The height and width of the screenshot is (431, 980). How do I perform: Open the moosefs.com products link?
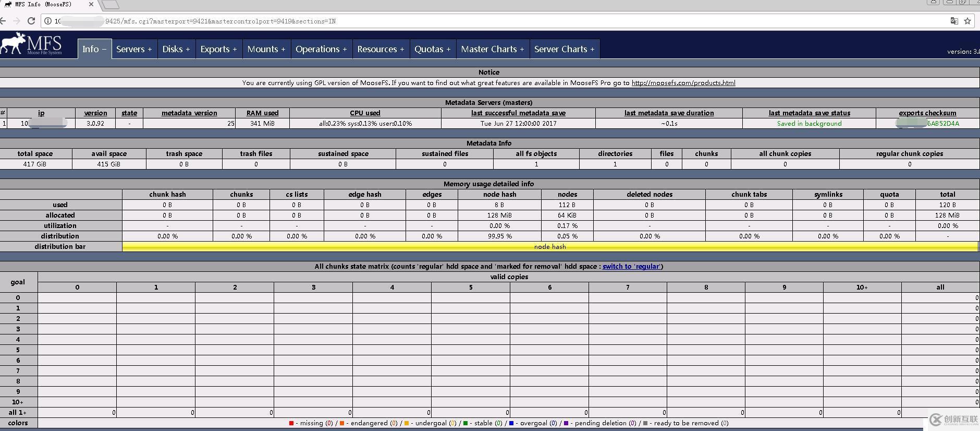(x=683, y=83)
